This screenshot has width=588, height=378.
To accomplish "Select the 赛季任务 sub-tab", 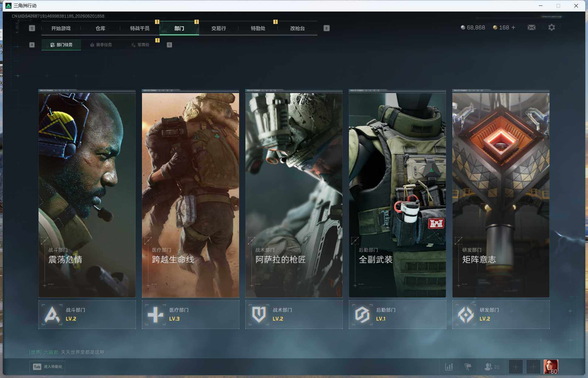I will click(x=101, y=45).
